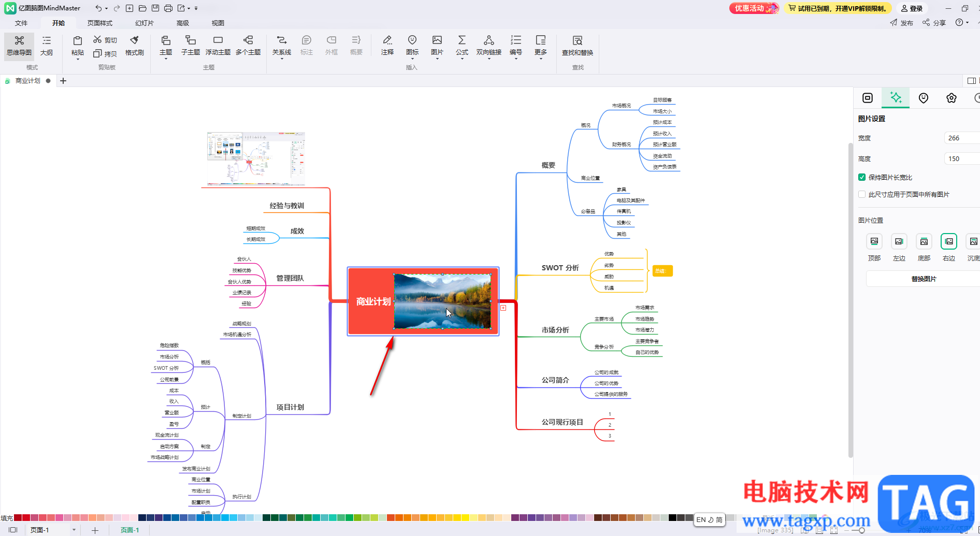Screen dimensions: 980x536
Task: Add a floating topic (浮动主题)
Action: click(x=218, y=46)
